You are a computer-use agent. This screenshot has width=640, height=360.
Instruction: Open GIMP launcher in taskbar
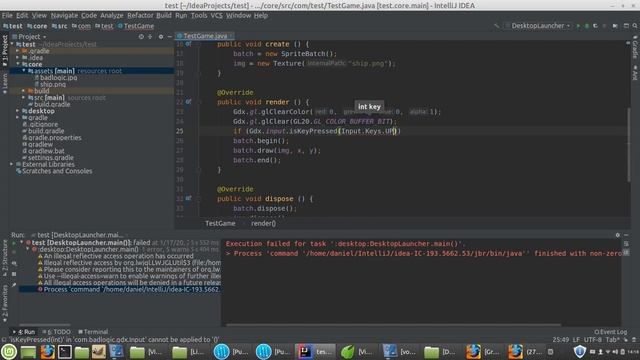98,351
